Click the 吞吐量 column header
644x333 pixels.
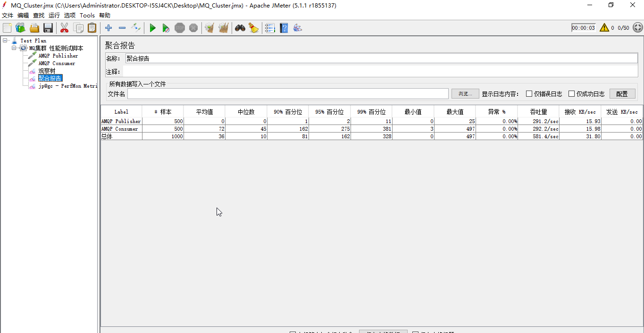tap(538, 112)
